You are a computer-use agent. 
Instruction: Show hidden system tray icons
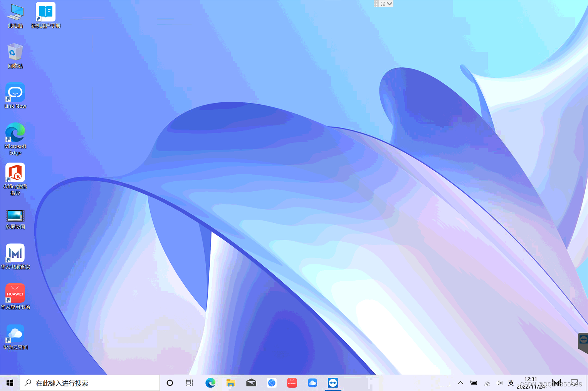460,383
